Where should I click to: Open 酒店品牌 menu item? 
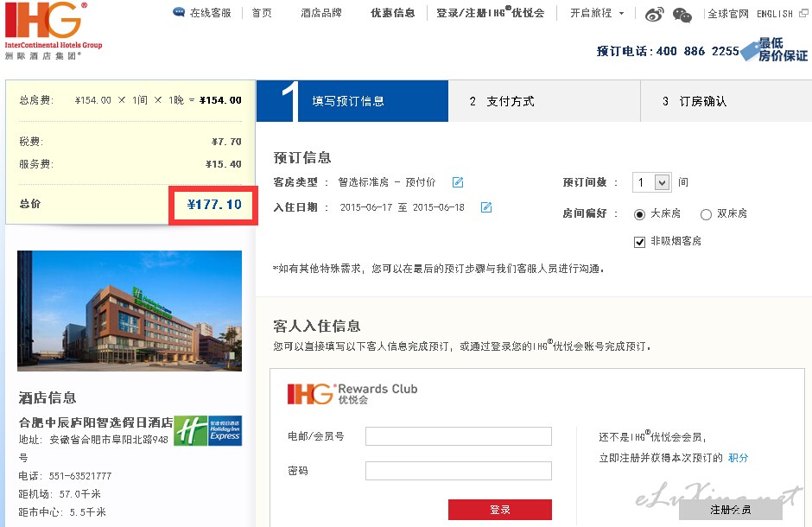(321, 13)
